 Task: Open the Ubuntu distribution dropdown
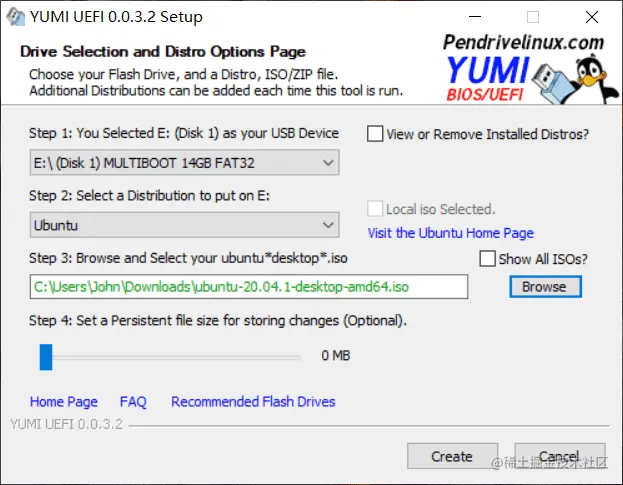[184, 225]
